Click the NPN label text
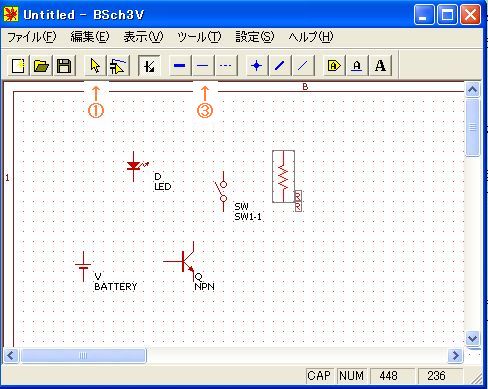 point(204,287)
